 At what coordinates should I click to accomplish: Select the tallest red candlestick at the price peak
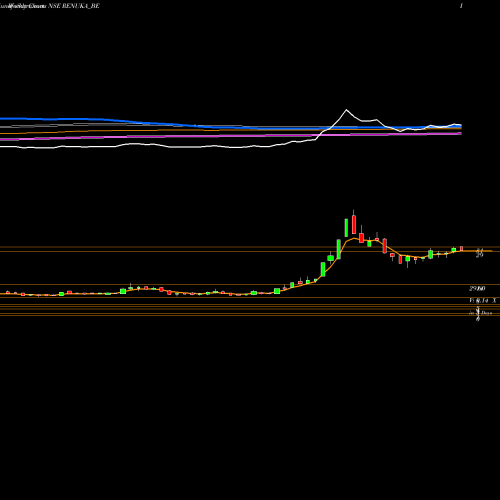pyautogui.click(x=354, y=224)
